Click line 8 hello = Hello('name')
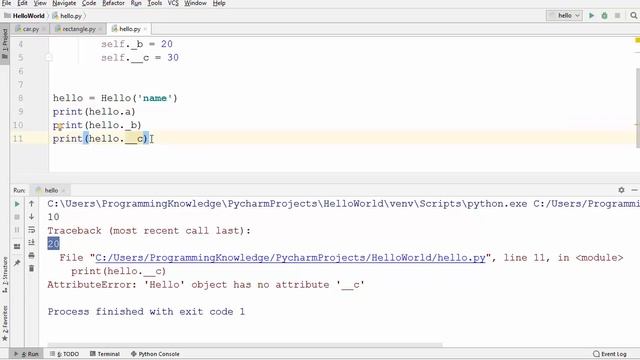640x360 pixels. pos(115,98)
